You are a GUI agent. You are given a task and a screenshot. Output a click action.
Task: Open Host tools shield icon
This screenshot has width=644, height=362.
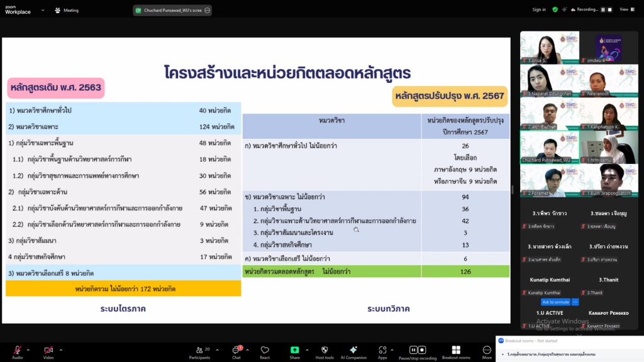[325, 349]
